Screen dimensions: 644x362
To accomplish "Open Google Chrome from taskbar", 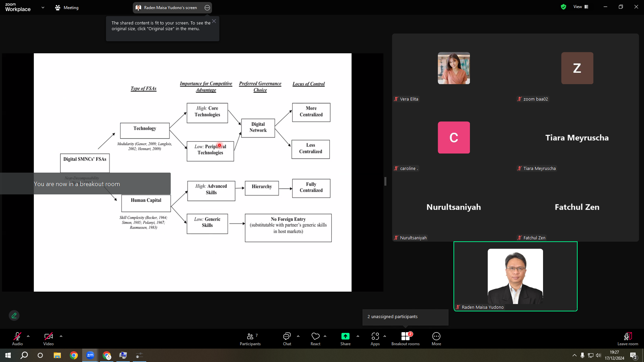I will (74, 355).
